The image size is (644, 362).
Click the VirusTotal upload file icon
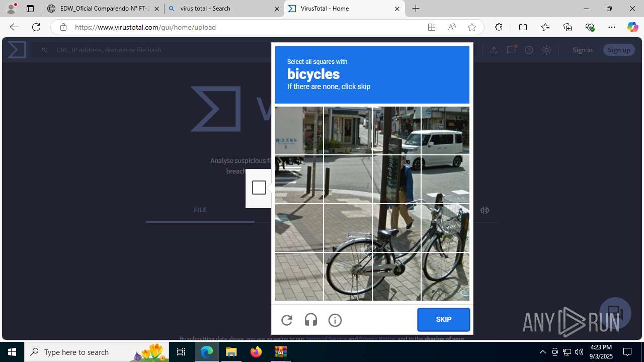(494, 50)
